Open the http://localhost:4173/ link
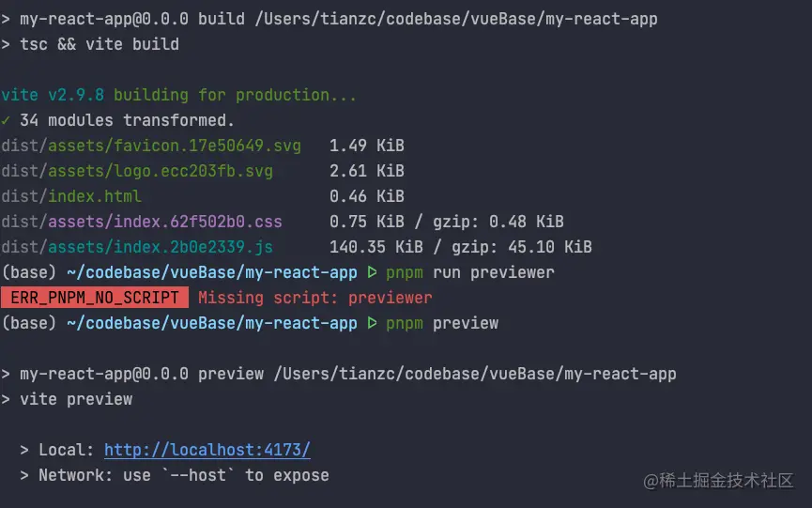The width and height of the screenshot is (812, 508). [x=207, y=450]
